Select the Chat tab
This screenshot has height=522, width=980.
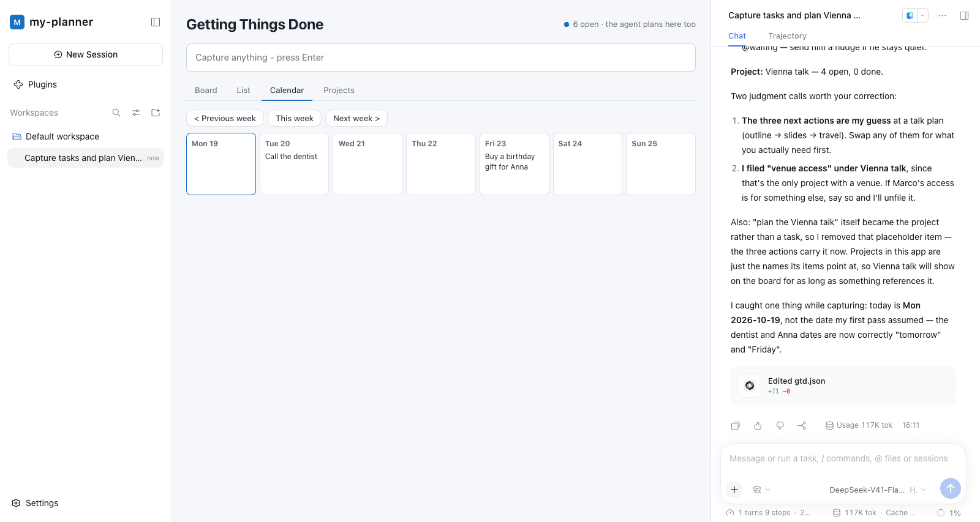(737, 36)
